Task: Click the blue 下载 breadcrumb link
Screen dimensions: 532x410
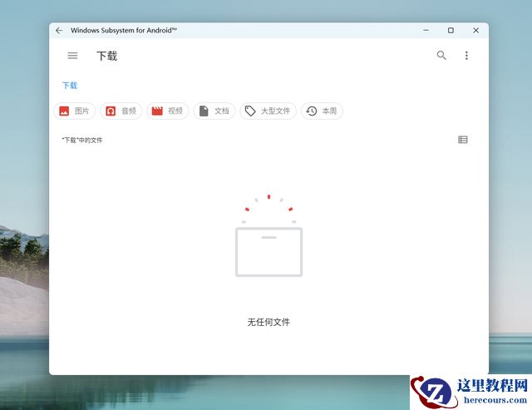Action: (70, 86)
